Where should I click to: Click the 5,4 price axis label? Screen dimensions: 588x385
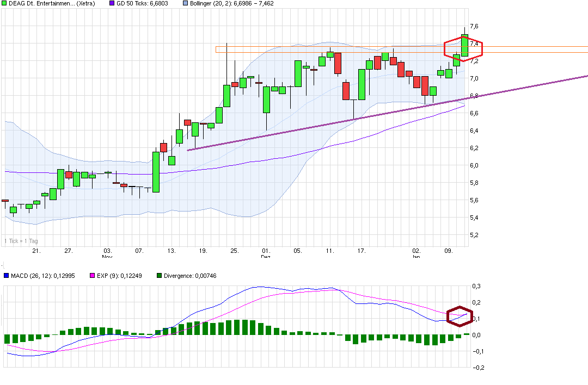[474, 218]
